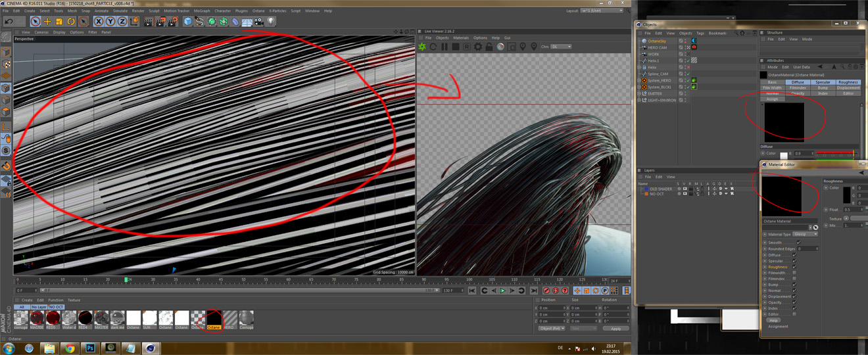Open the MoGraph menu
Screen dimensions: 868x355
click(x=202, y=11)
